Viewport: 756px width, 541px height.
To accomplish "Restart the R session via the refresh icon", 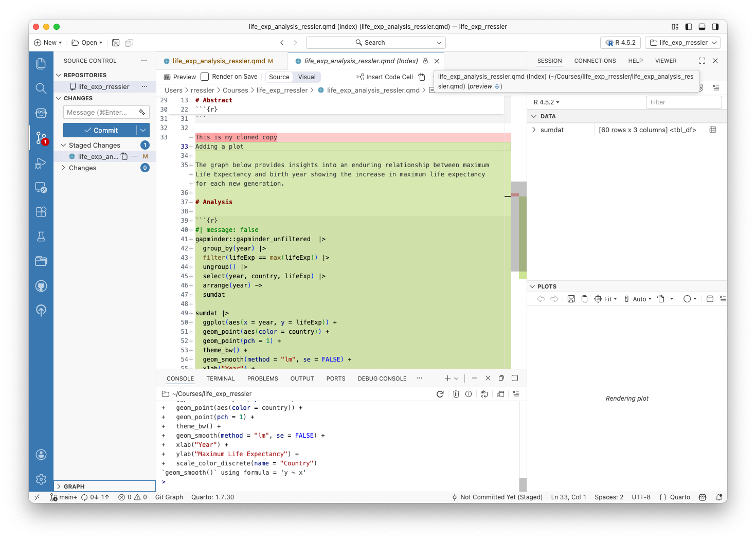I will [x=440, y=393].
